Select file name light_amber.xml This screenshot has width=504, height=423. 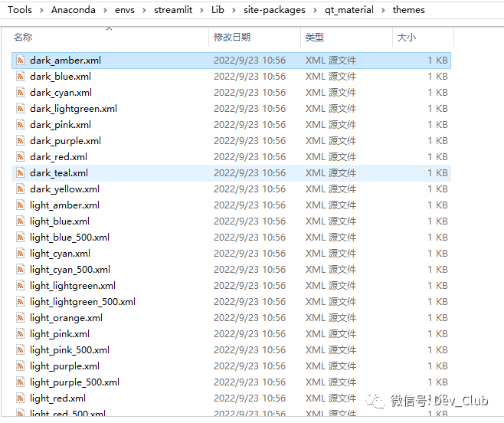tap(64, 205)
